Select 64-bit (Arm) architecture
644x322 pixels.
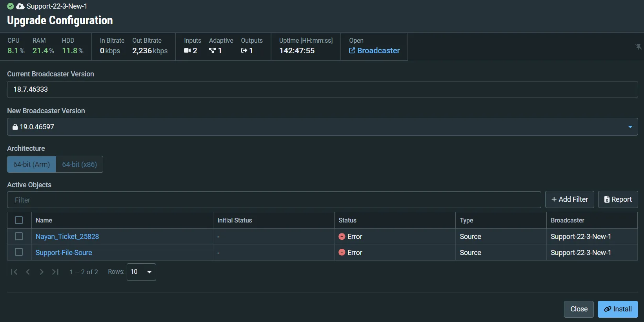32,165
